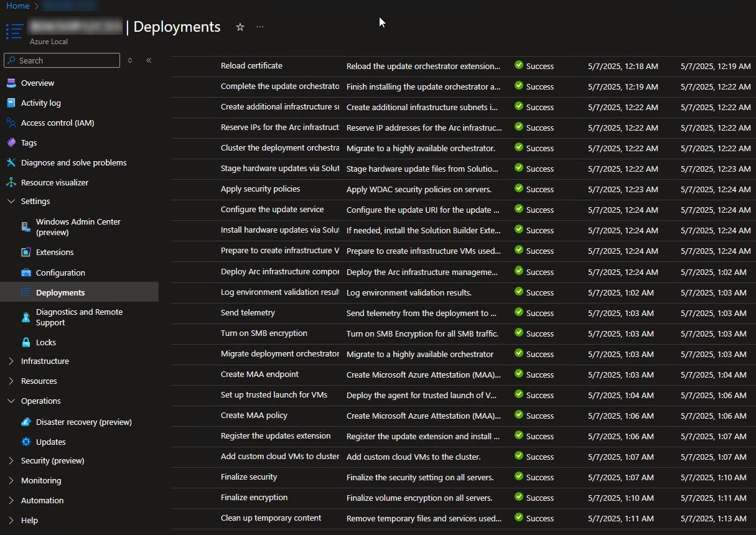Expand the Automation section

[11, 500]
